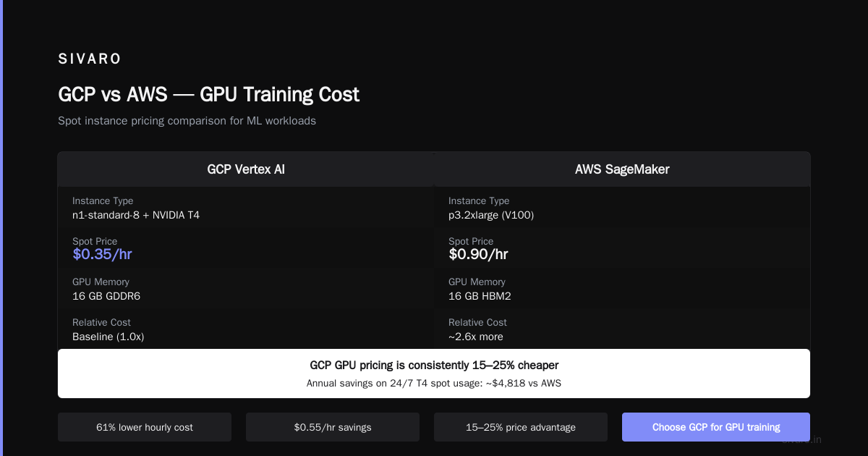Select the 61% lower hourly cost chip
The image size is (868, 456).
tap(145, 427)
